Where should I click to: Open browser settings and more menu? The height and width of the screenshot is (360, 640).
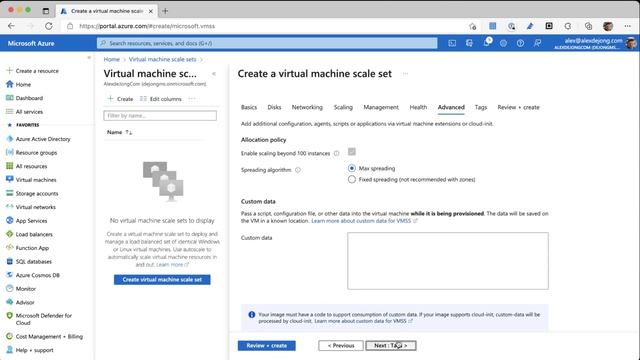[627, 26]
